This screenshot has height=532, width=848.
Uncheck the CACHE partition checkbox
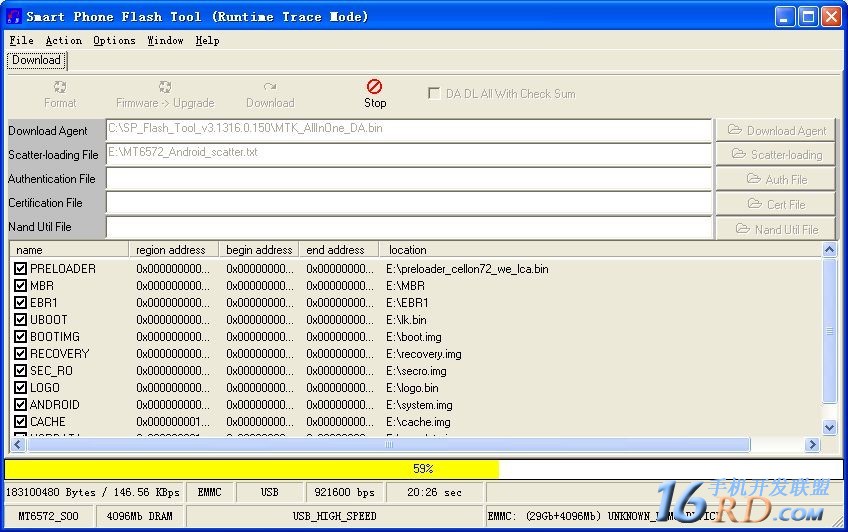(21, 421)
